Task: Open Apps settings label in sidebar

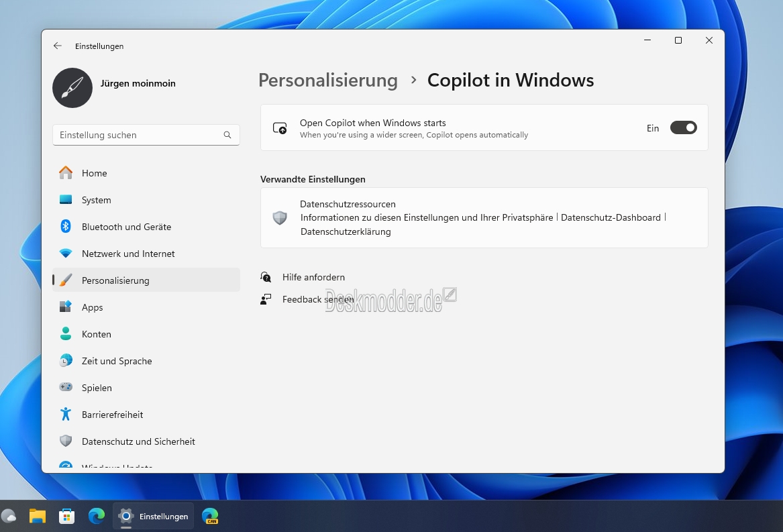Action: (93, 307)
